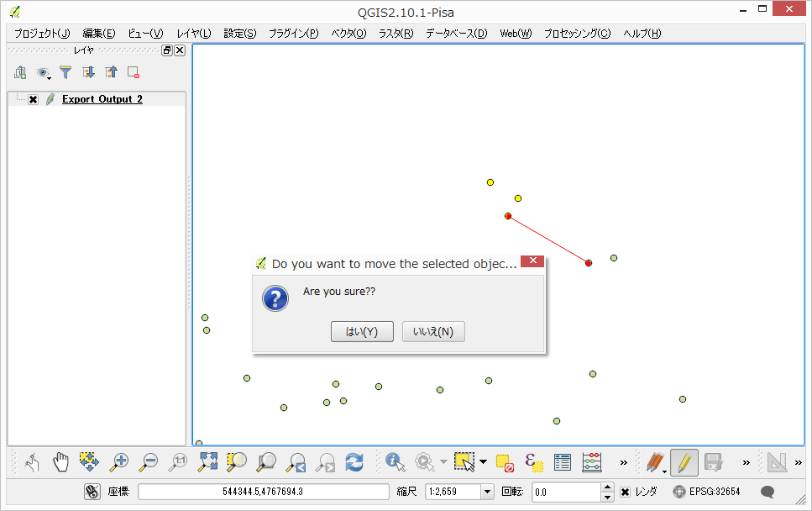The height and width of the screenshot is (511, 812).
Task: Click the Zoom to Native Resolution 1:1 icon
Action: [x=178, y=461]
